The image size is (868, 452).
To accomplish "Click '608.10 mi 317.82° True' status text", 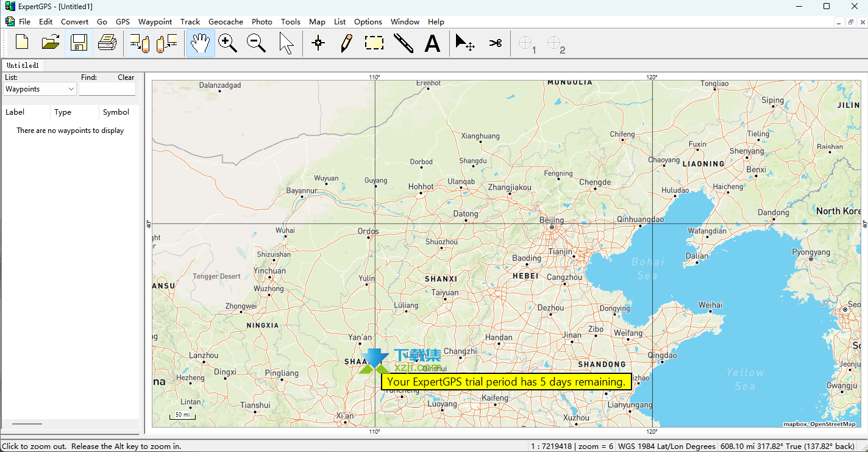I will pyautogui.click(x=761, y=446).
